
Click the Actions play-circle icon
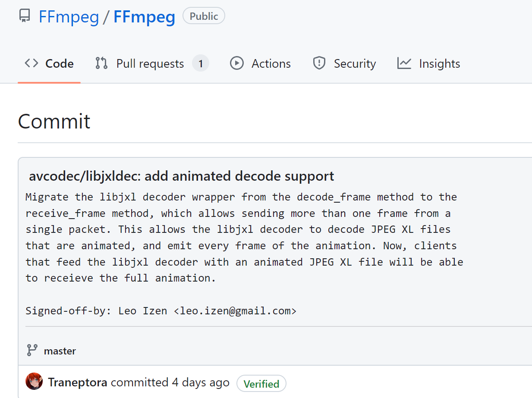tap(237, 63)
